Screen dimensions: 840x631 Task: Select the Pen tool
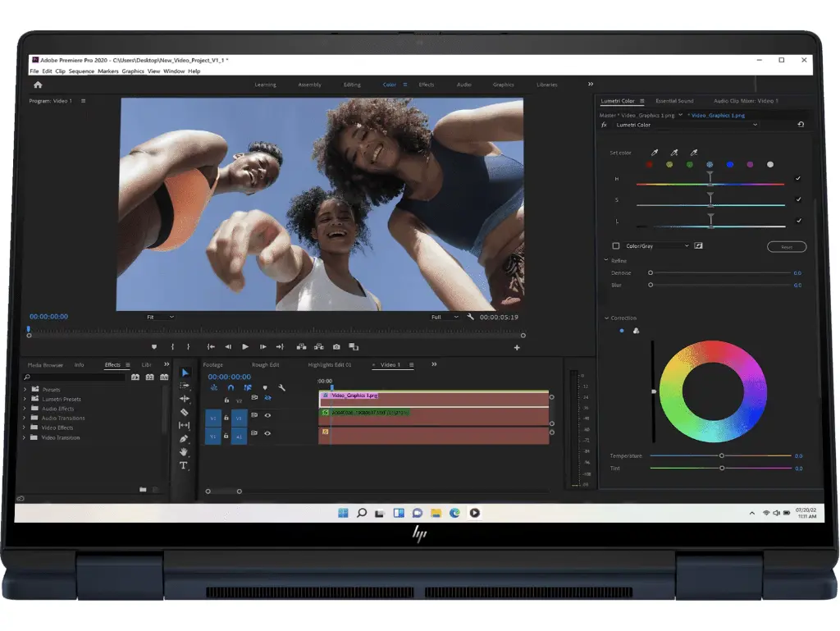click(184, 439)
